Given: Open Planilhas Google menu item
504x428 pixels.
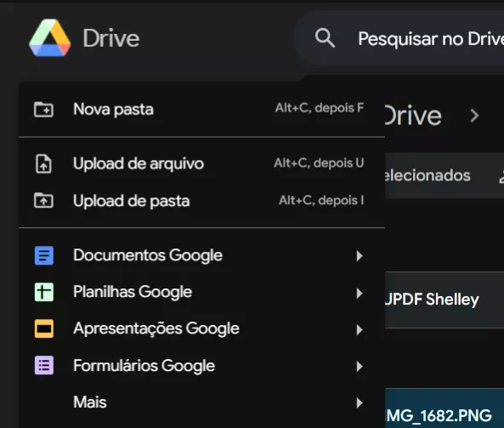Looking at the screenshot, I should coord(202,292).
